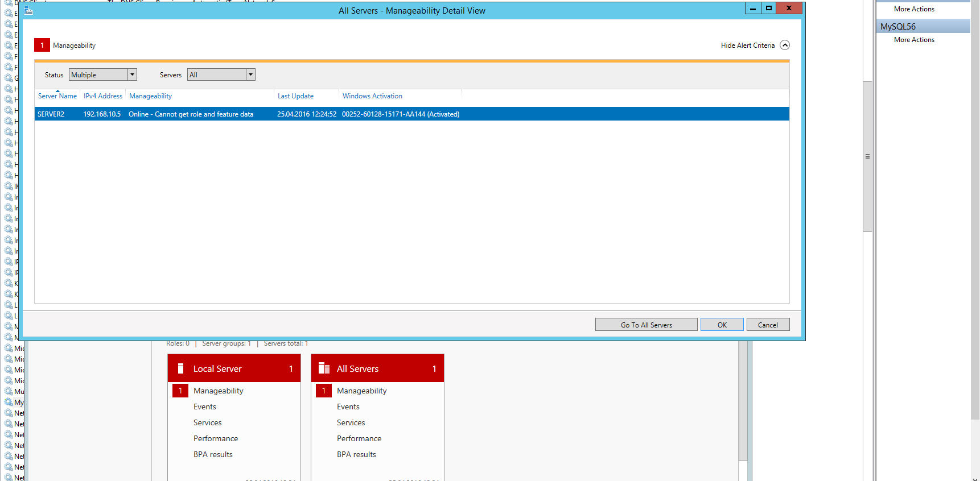980x481 pixels.
Task: Click the All Servers tile icon
Action: (324, 368)
